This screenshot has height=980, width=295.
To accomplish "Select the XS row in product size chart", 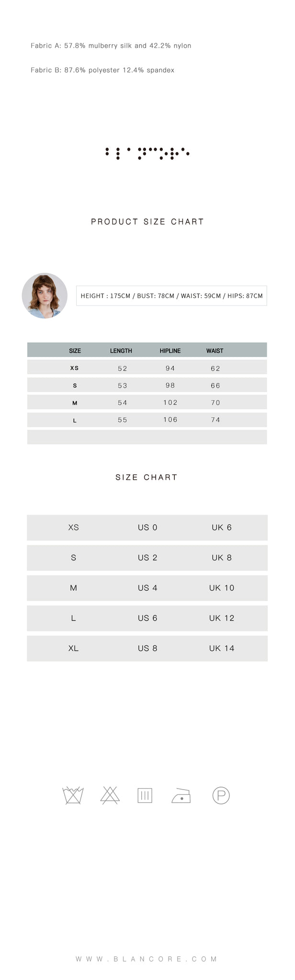I will tap(147, 367).
